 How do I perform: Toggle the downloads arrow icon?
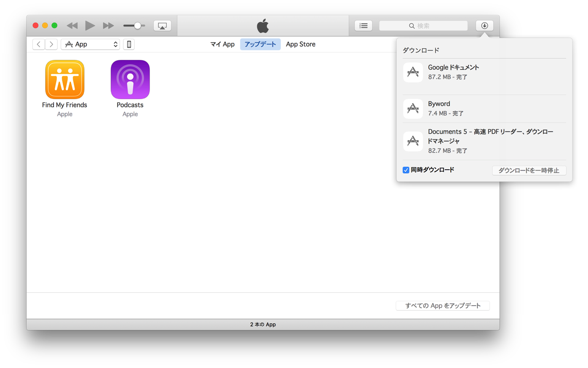[484, 26]
